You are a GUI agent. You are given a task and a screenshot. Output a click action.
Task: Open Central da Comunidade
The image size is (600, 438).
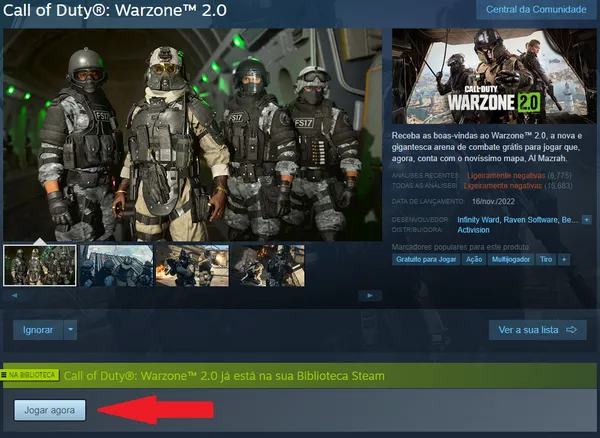pos(535,9)
